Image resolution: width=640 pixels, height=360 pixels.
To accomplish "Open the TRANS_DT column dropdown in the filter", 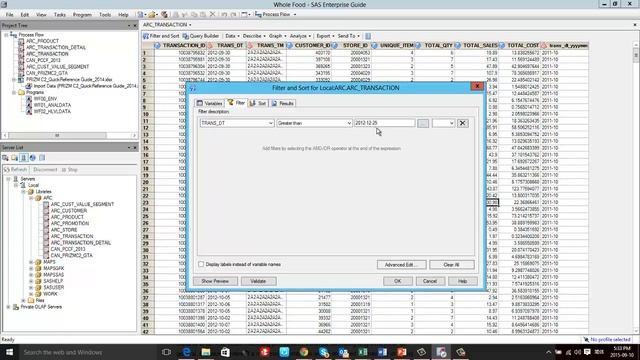I will tap(270, 123).
